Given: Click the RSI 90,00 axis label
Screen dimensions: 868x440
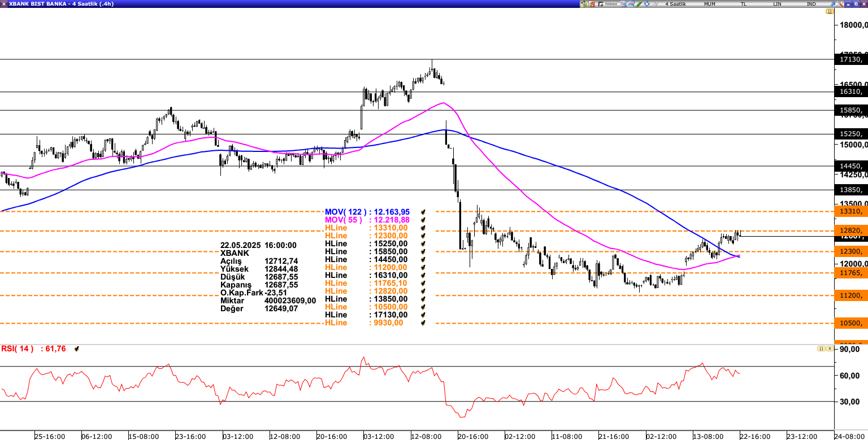Looking at the screenshot, I should pyautogui.click(x=850, y=350).
